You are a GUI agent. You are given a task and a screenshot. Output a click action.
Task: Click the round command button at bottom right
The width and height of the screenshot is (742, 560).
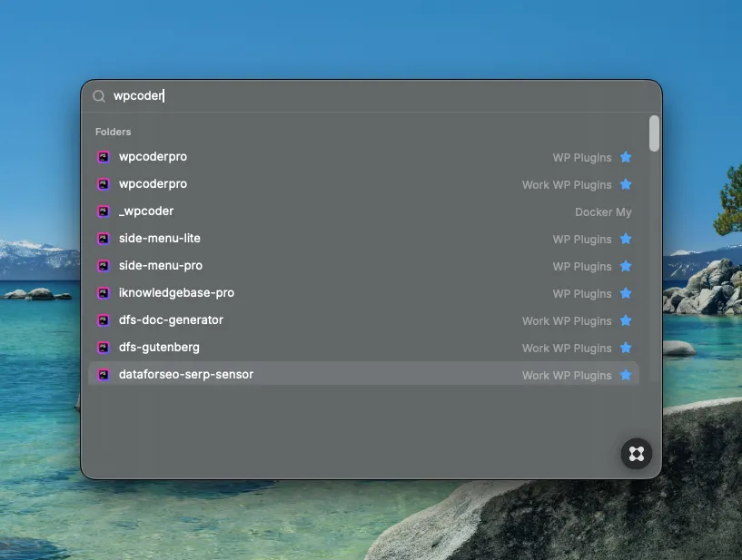click(x=636, y=454)
